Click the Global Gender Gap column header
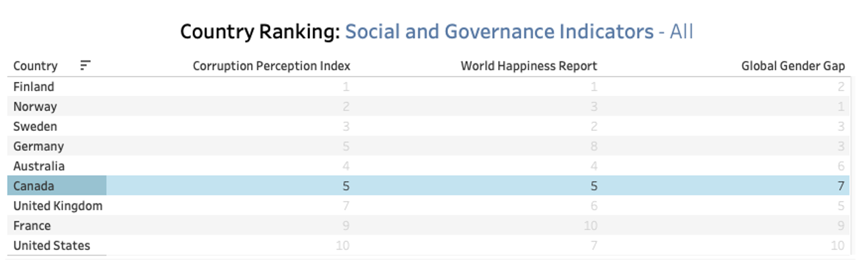The height and width of the screenshot is (271, 868). pyautogui.click(x=793, y=66)
